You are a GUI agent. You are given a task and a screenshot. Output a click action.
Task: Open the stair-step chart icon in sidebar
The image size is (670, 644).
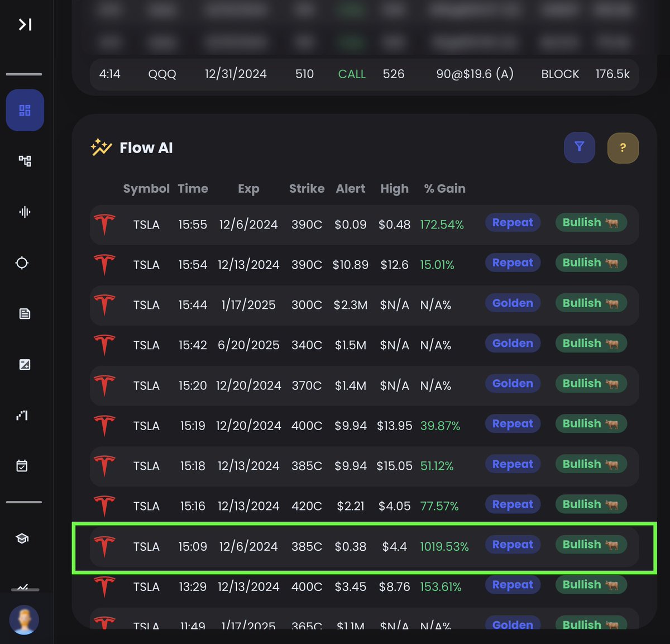(x=22, y=415)
